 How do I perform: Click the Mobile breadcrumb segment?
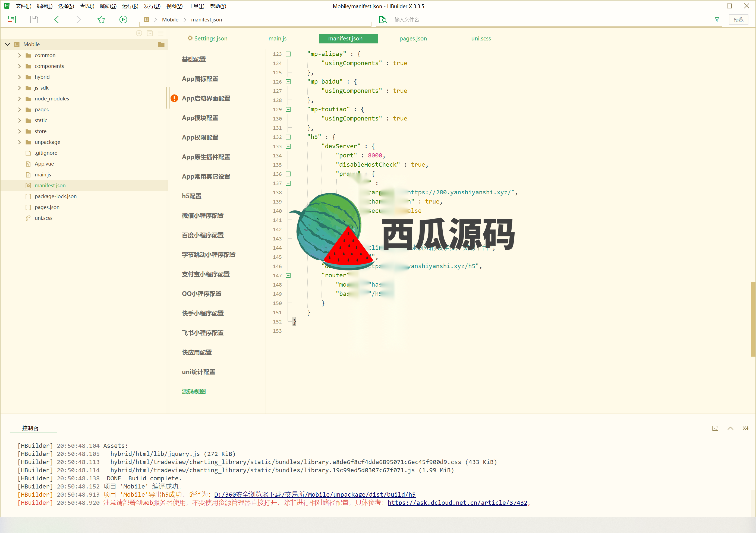click(x=170, y=20)
